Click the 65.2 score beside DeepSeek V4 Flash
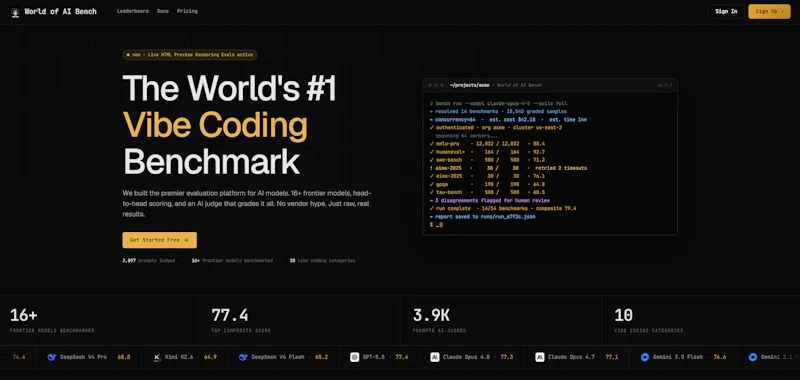The width and height of the screenshot is (800, 380). pyautogui.click(x=321, y=357)
